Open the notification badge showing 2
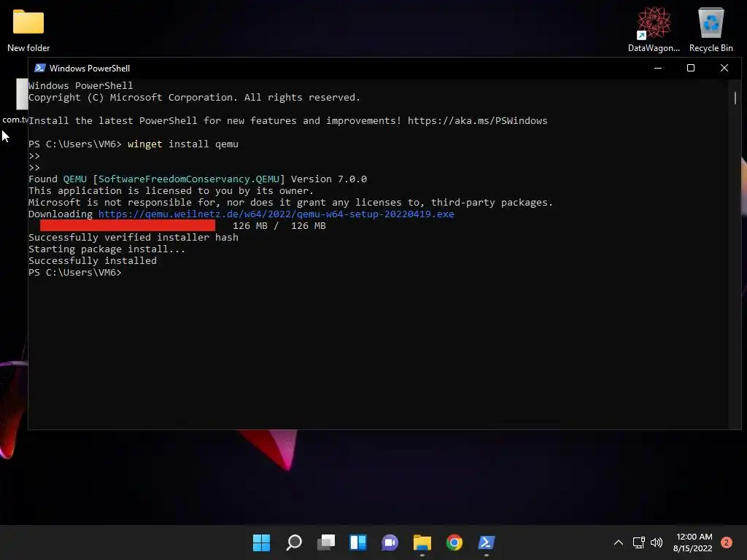This screenshot has height=560, width=747. (726, 542)
